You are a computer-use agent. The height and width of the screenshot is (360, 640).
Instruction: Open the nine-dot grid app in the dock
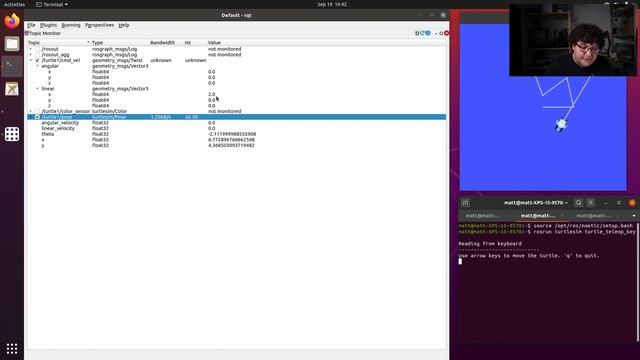[12, 134]
